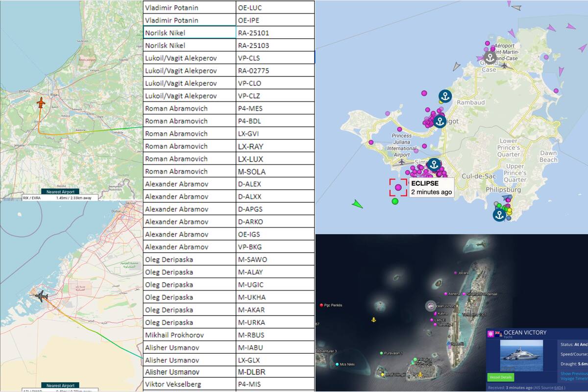The width and height of the screenshot is (588, 392).
Task: Select the M-IABU registration cell
Action: (275, 347)
